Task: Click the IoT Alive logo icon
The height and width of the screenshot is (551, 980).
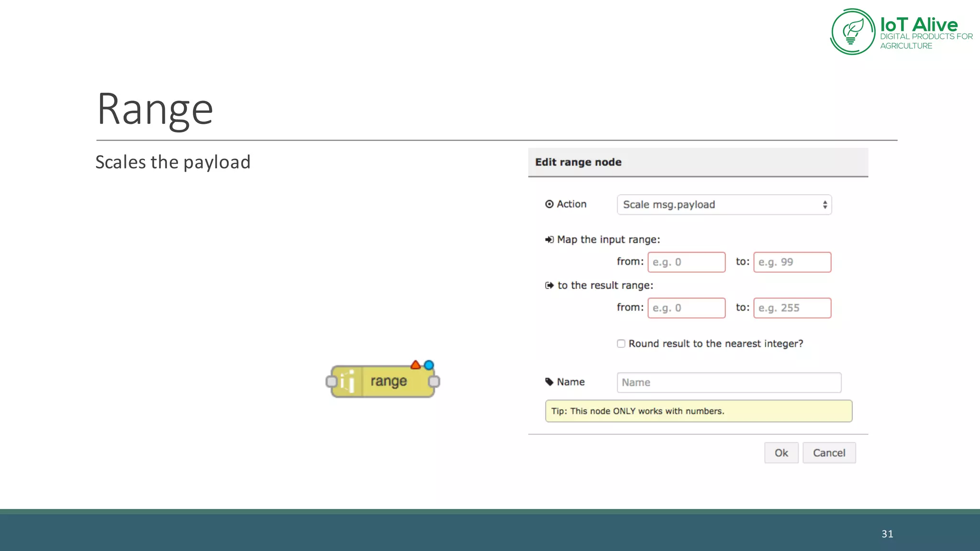Action: (853, 32)
